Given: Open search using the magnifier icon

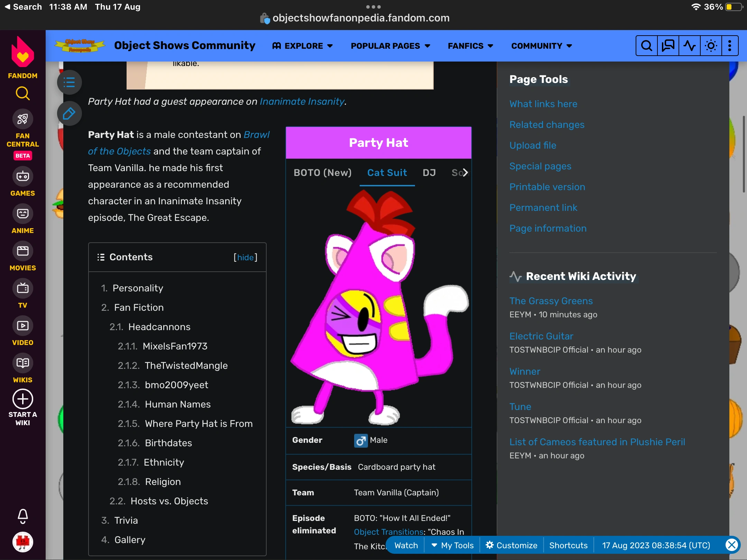Looking at the screenshot, I should pos(646,45).
